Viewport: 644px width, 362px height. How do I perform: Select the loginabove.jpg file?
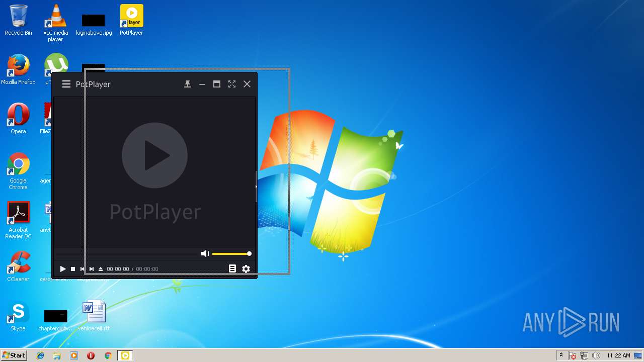pos(94,24)
